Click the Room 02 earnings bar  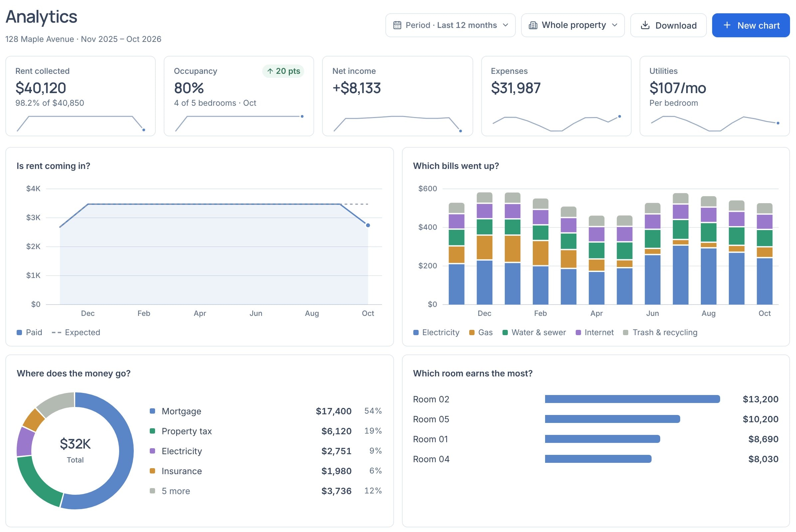coord(632,399)
